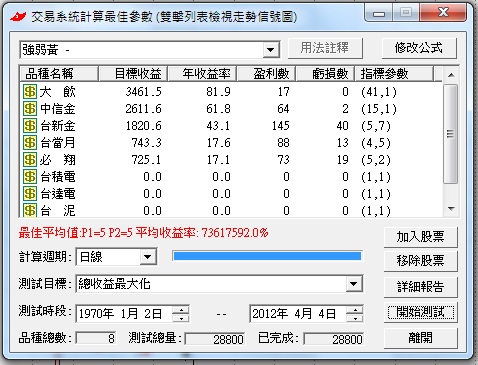This screenshot has width=478, height=365.
Task: Select the 台積電 row name
Action: pyautogui.click(x=58, y=177)
